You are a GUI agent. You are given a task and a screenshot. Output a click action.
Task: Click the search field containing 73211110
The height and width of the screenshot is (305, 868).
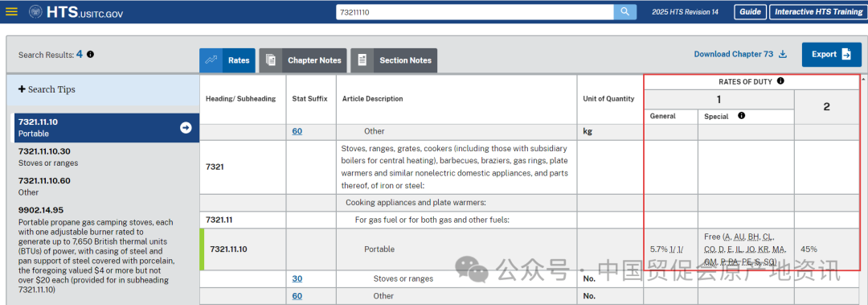coord(475,11)
